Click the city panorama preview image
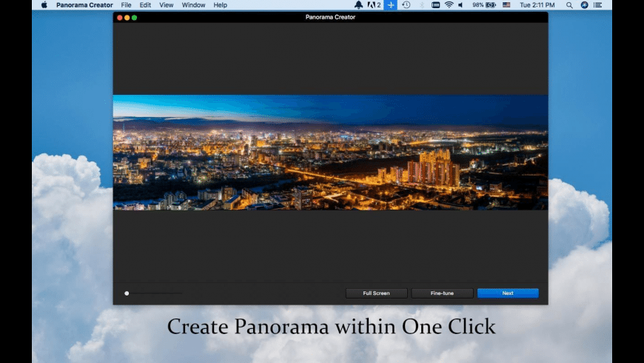This screenshot has width=644, height=363. click(x=330, y=153)
